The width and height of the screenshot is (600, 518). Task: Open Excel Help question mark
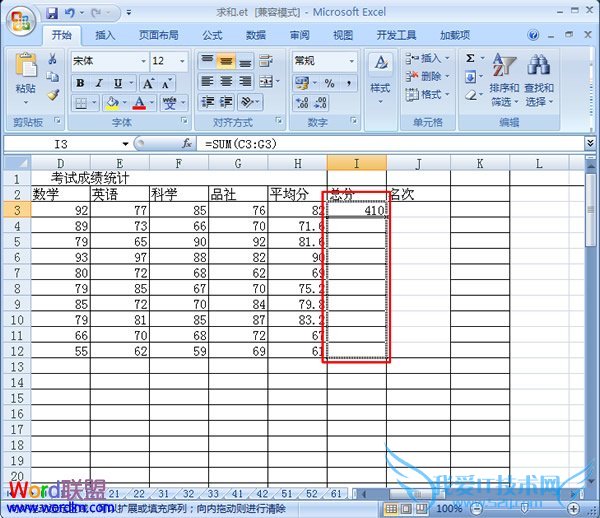pyautogui.click(x=533, y=35)
